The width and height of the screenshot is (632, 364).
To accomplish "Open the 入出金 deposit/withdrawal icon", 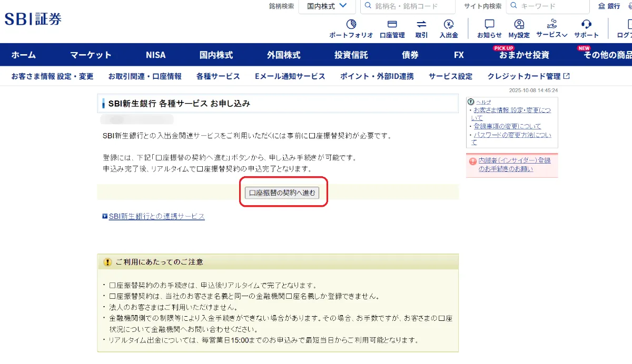I will (x=449, y=24).
